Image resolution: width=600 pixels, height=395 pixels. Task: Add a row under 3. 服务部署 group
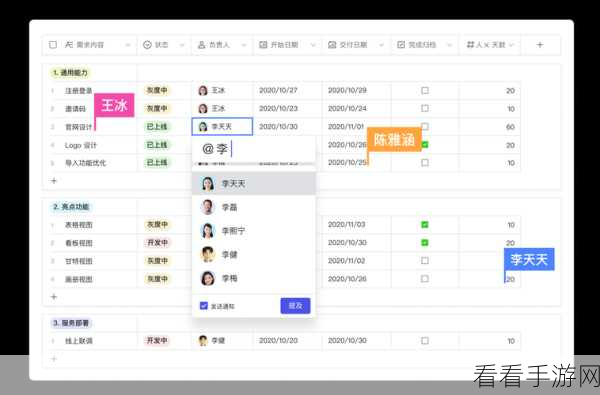54,359
